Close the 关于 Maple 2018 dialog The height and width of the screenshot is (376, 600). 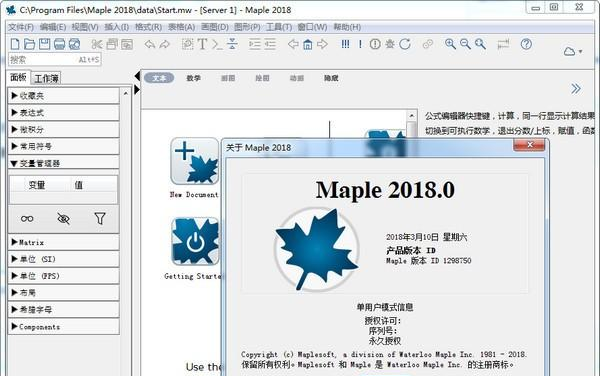(529, 145)
